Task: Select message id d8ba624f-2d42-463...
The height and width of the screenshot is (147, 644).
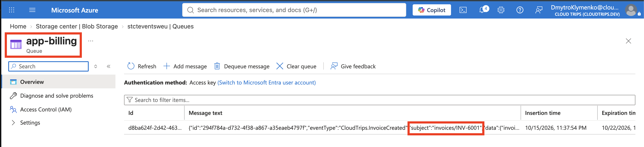Action: (155, 128)
